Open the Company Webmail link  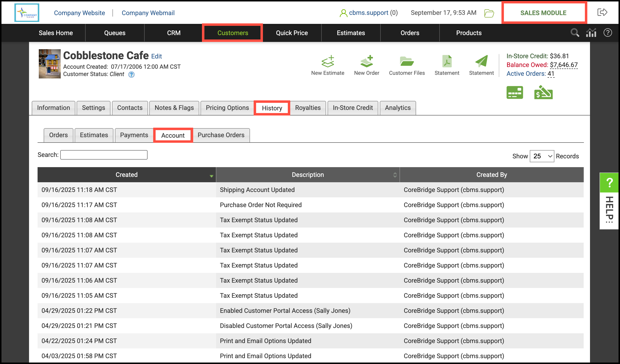pyautogui.click(x=148, y=13)
